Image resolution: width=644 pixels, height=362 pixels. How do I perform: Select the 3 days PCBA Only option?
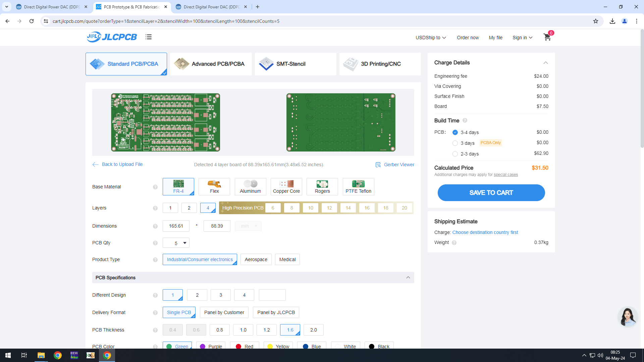[x=455, y=143]
